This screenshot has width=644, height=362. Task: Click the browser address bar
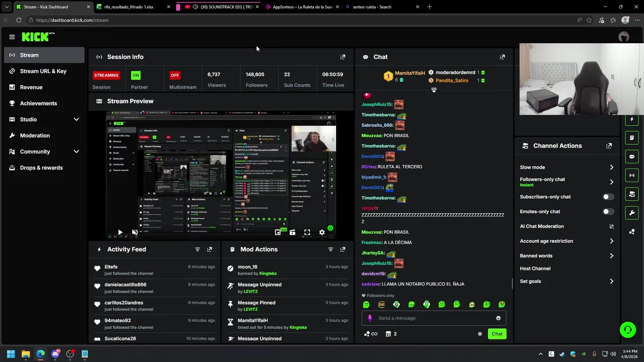[302, 20]
